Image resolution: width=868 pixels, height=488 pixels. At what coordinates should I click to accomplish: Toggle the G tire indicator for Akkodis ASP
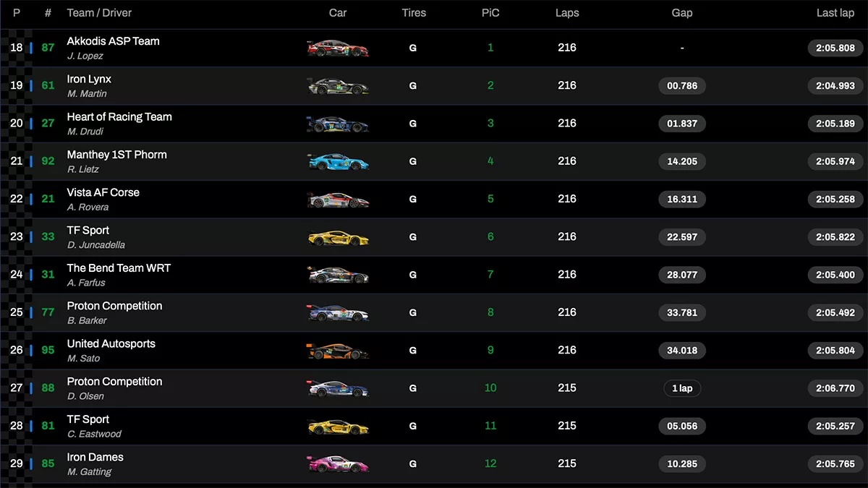[x=413, y=48]
